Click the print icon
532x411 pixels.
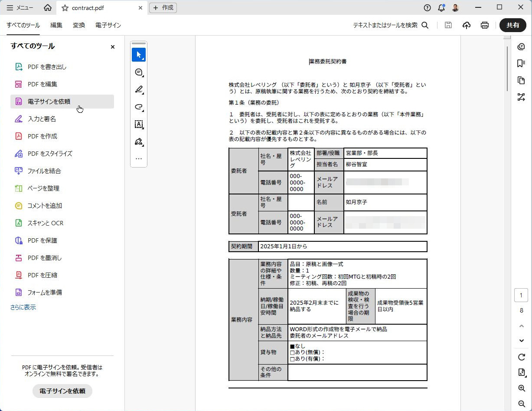tap(485, 25)
